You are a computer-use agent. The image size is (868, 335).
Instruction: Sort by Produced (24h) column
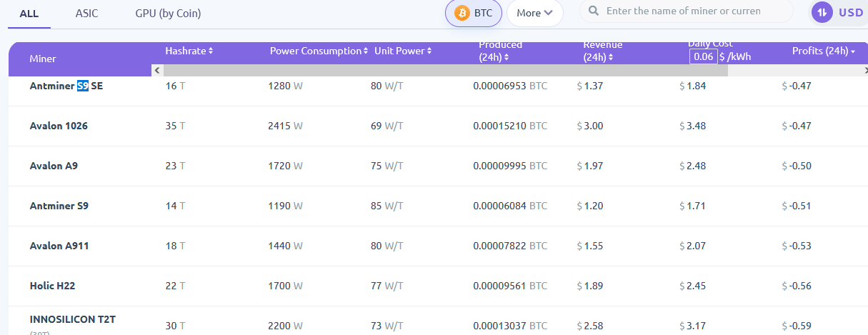click(500, 51)
